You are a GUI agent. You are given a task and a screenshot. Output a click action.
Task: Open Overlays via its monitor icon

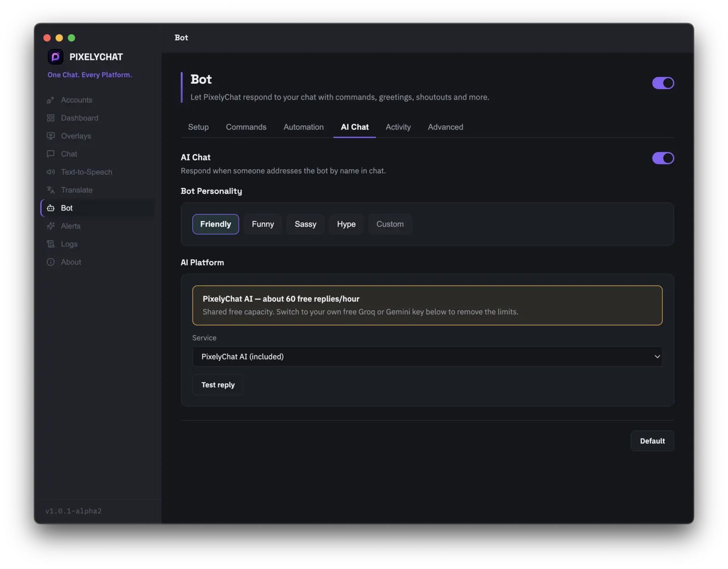[x=51, y=136]
